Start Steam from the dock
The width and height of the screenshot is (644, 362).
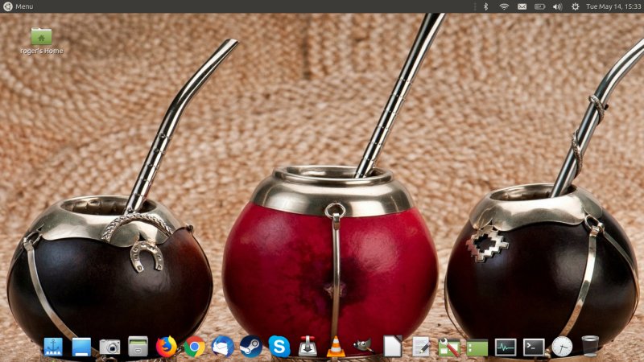tap(251, 347)
